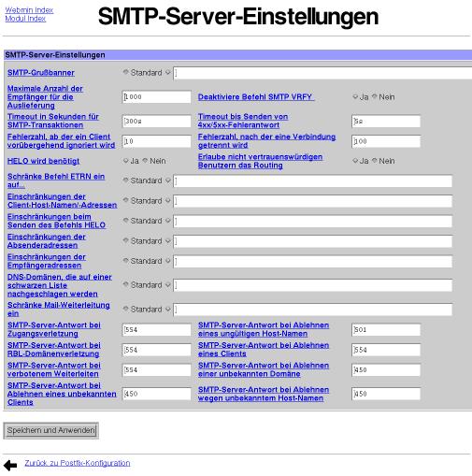Click the SMTP-Grußbanner text field

322,73
